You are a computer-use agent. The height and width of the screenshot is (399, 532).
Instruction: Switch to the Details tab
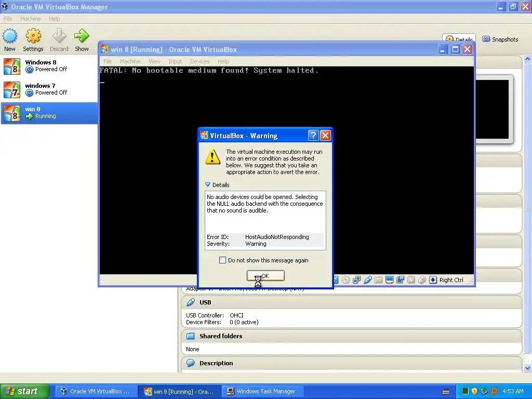coord(459,37)
